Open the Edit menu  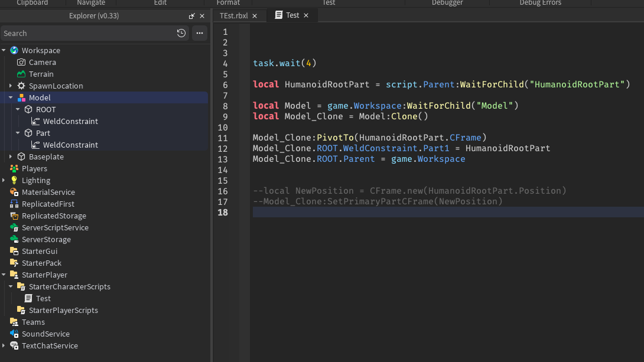pyautogui.click(x=160, y=3)
